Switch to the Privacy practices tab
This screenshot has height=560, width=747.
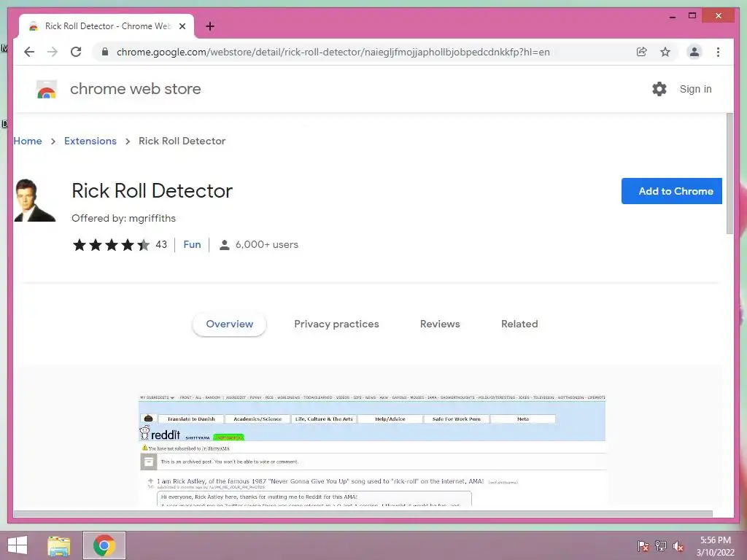click(336, 324)
